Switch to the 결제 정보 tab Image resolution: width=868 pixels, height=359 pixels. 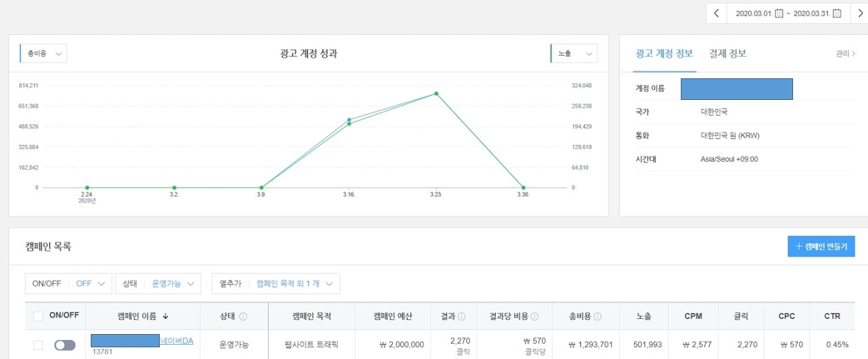click(x=727, y=54)
